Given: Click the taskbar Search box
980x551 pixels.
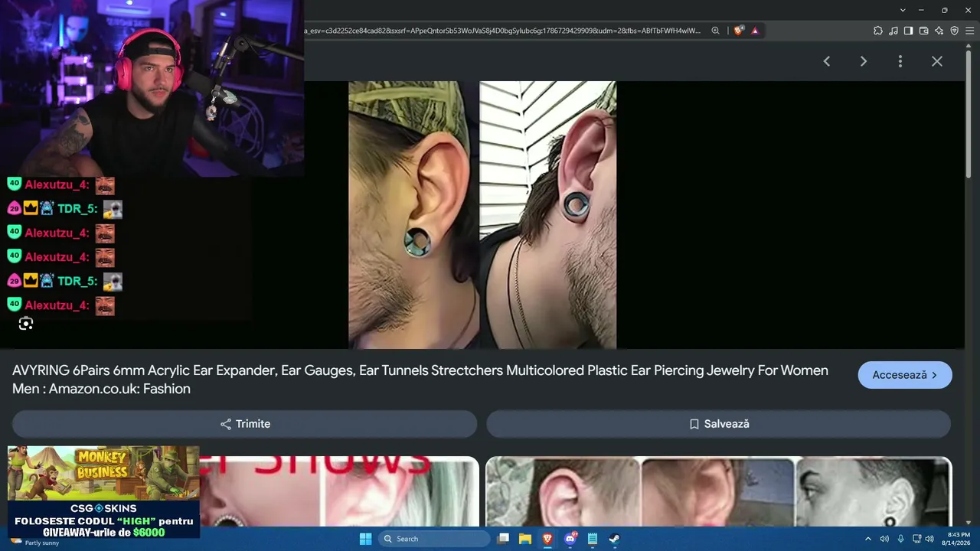Looking at the screenshot, I should pyautogui.click(x=434, y=539).
